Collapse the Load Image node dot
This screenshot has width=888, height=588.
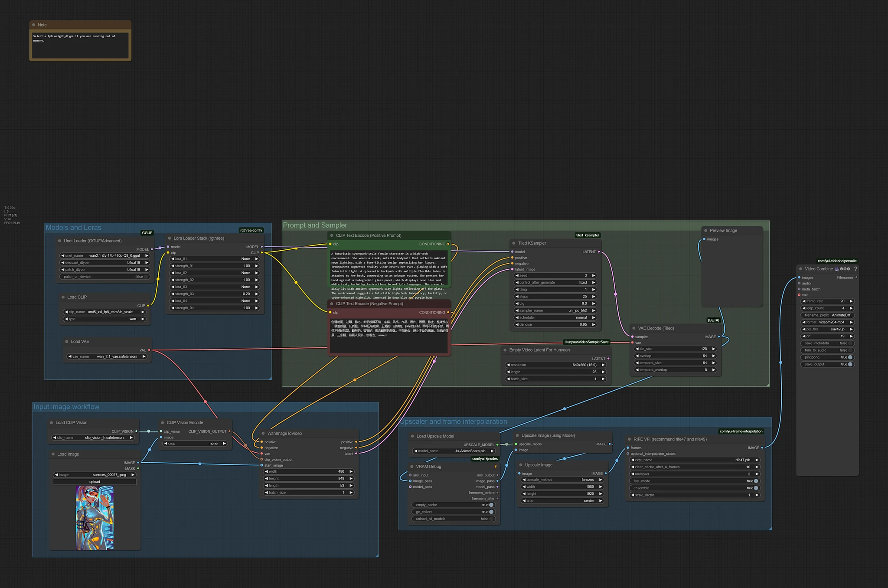53,454
